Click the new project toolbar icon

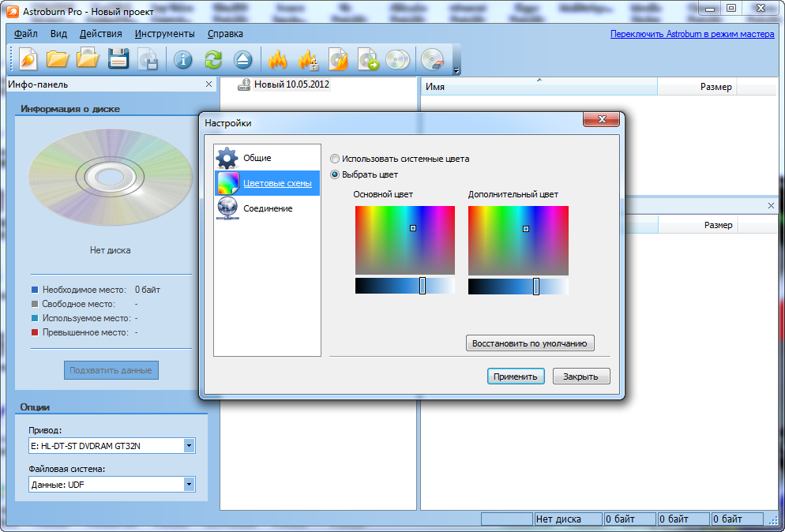click(28, 59)
